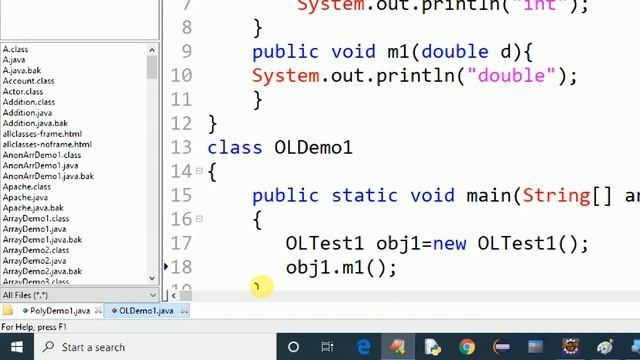This screenshot has height=360, width=640.
Task: Click the EditPlus taskbar icon
Action: coord(398,347)
